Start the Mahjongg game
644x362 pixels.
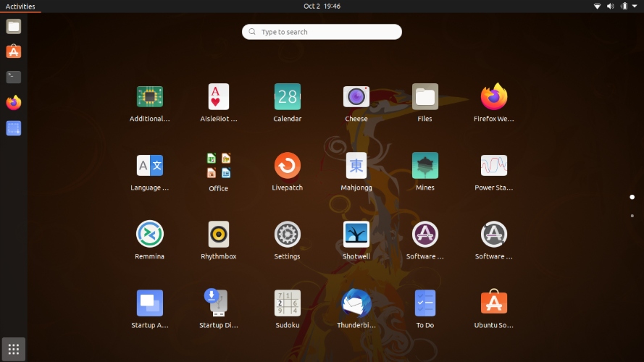(356, 165)
